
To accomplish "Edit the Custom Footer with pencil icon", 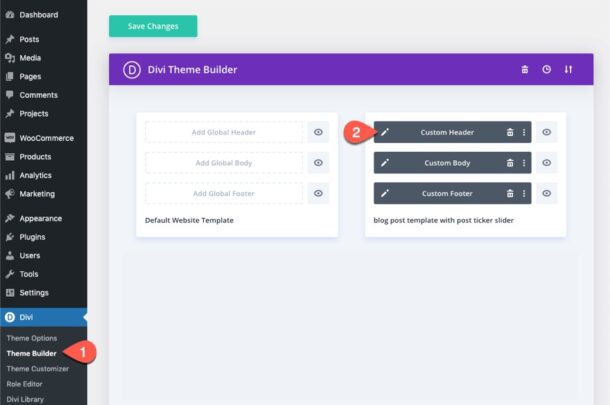I will [x=385, y=193].
